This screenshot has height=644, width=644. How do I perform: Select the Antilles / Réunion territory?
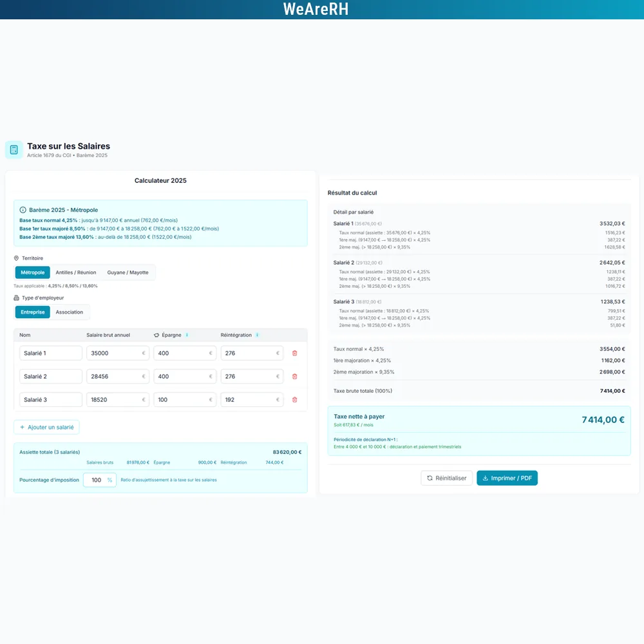pyautogui.click(x=76, y=272)
